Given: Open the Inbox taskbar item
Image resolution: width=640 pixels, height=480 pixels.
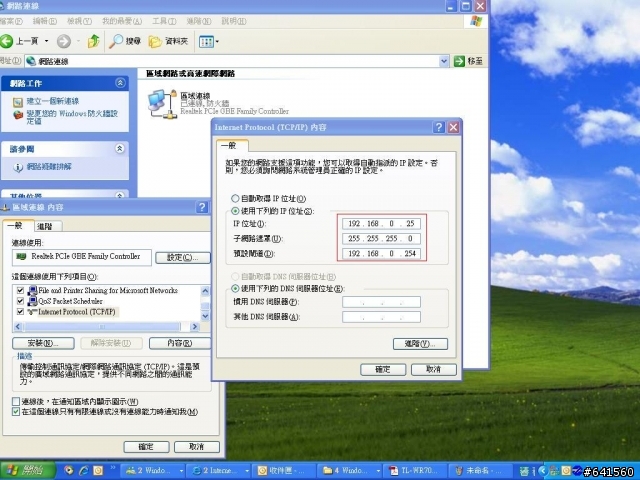Looking at the screenshot, I should [284, 471].
